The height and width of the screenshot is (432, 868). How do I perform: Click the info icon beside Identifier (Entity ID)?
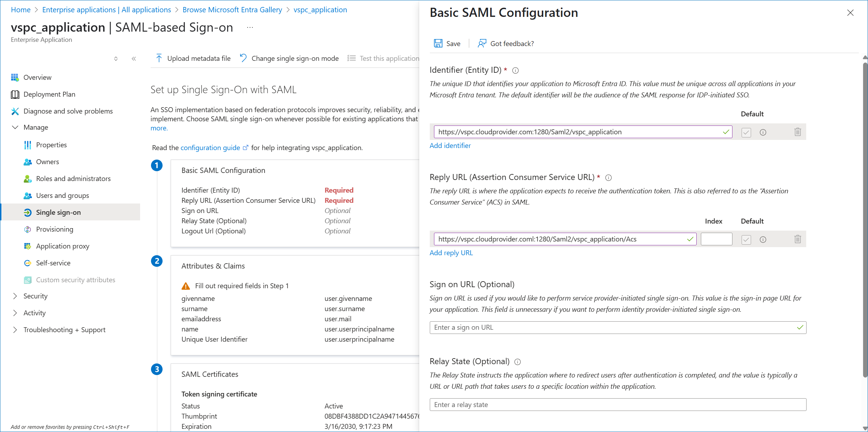[x=515, y=70]
